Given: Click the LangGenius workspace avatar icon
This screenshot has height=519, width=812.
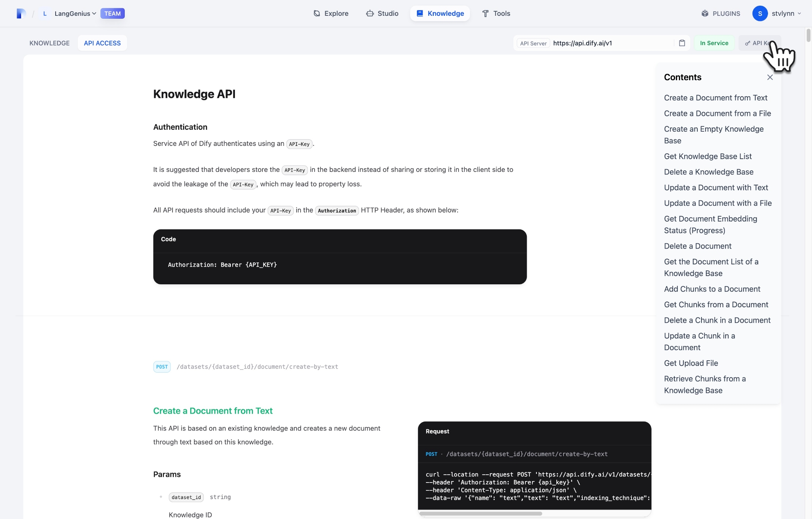Looking at the screenshot, I should [45, 14].
